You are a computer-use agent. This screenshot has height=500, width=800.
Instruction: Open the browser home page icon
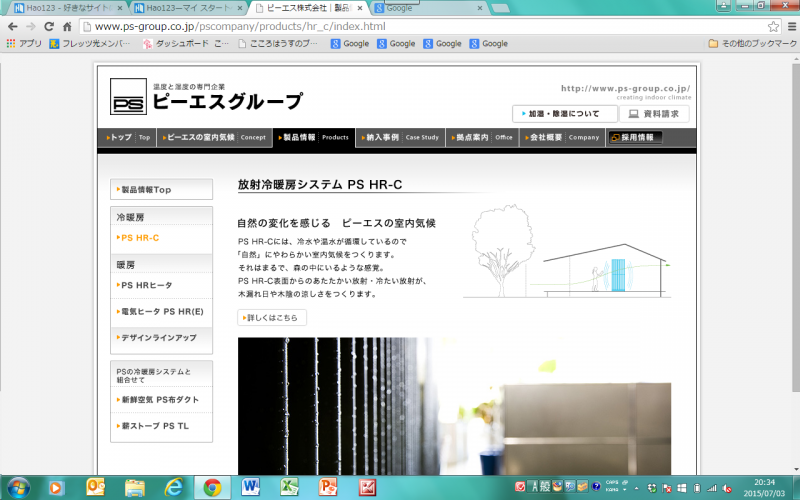pos(67,27)
